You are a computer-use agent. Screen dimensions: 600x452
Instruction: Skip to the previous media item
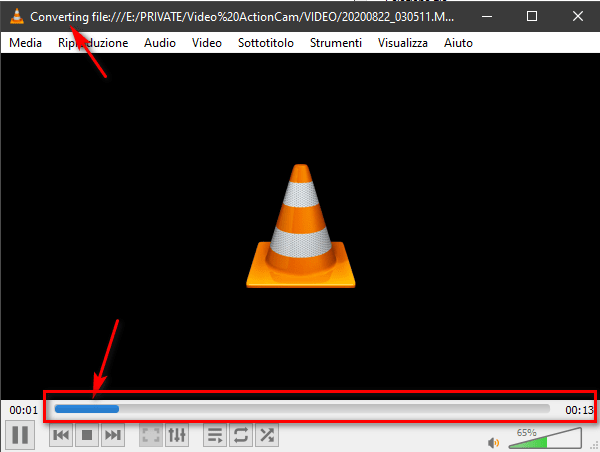click(61, 435)
